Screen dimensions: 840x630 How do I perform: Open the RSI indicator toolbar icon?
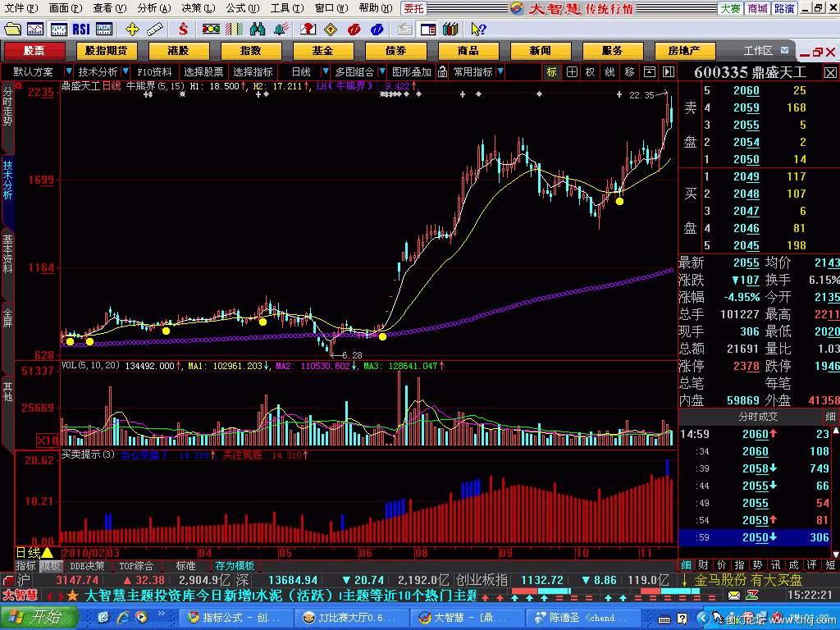point(81,29)
